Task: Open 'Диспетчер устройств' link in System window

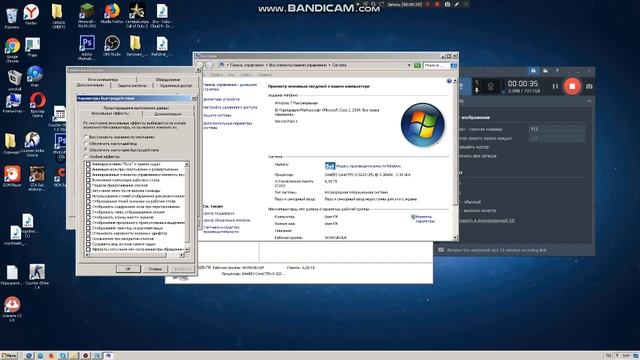Action: (221, 99)
